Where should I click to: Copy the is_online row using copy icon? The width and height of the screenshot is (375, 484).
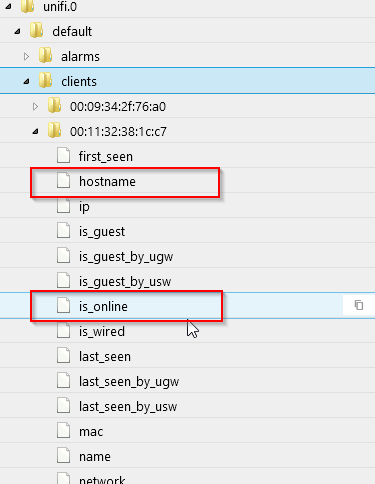(359, 305)
